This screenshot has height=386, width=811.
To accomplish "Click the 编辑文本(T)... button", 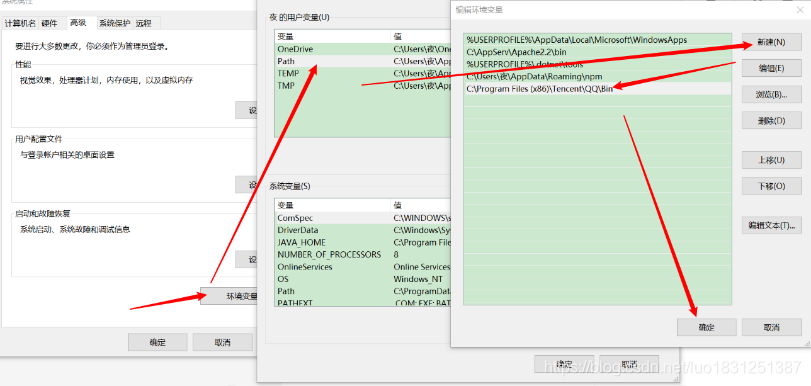I will pos(772,225).
